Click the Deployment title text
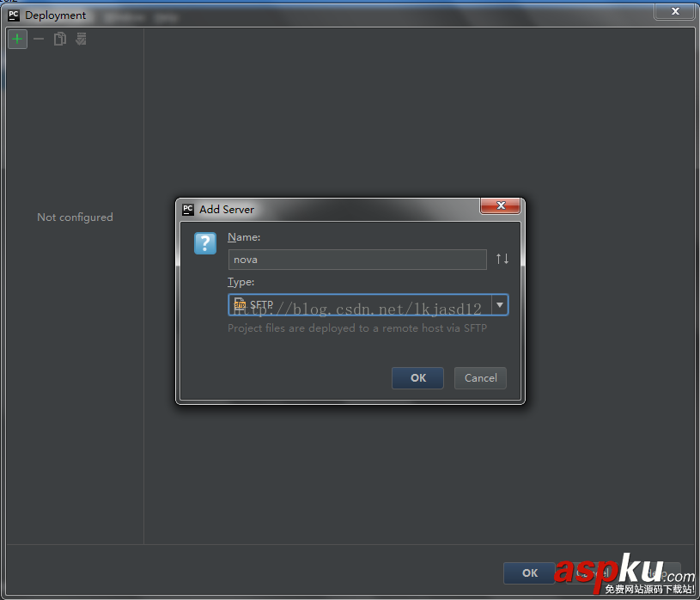The height and width of the screenshot is (600, 700). (54, 15)
